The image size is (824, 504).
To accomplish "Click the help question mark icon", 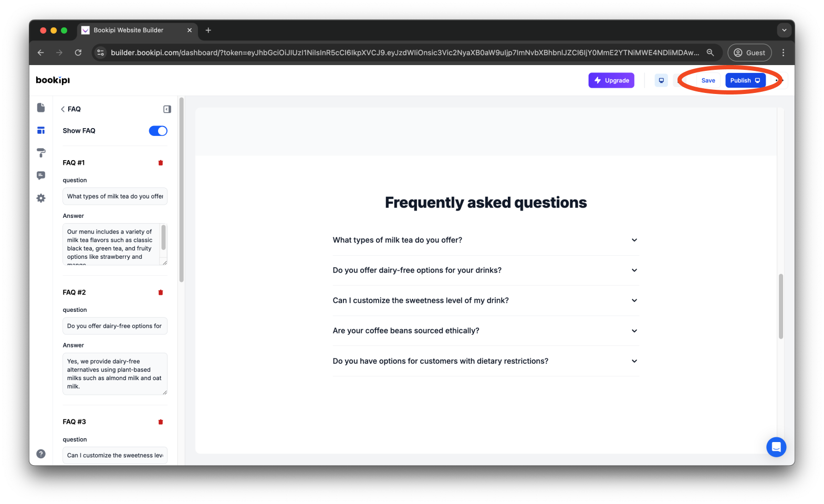I will point(41,454).
